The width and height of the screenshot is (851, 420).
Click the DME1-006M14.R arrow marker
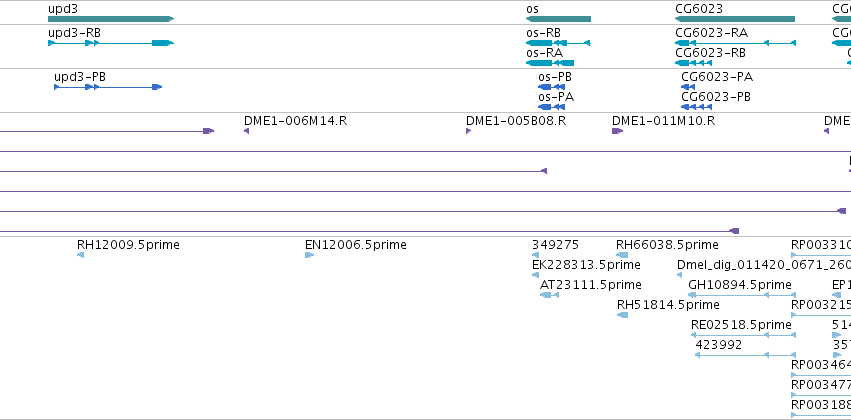click(246, 131)
